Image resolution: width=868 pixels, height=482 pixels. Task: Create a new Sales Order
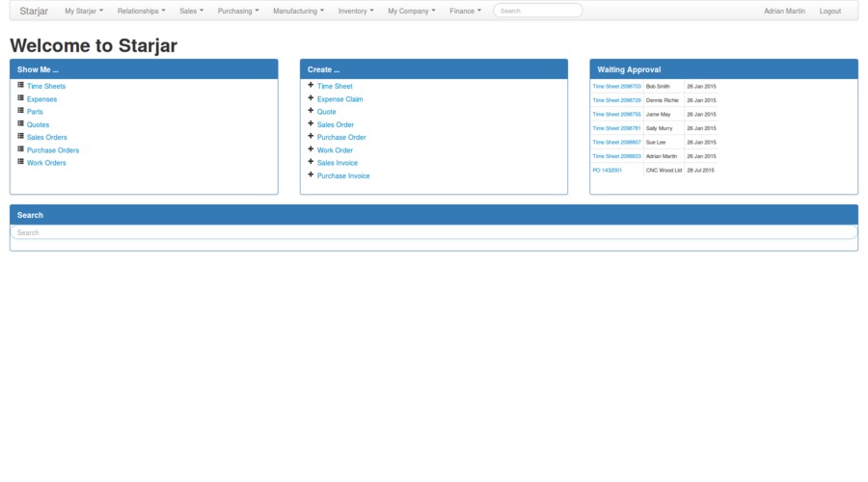335,124
